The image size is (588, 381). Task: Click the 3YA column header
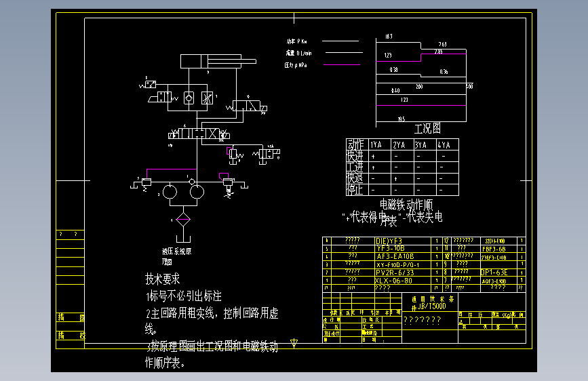point(420,145)
